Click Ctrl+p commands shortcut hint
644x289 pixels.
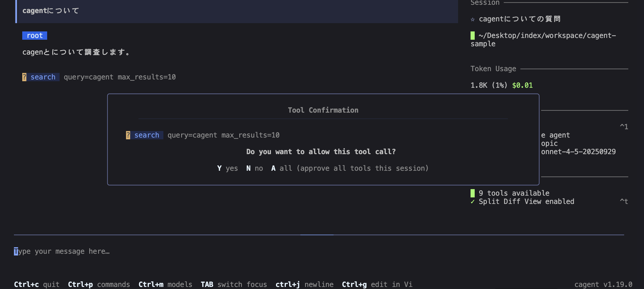99,285
